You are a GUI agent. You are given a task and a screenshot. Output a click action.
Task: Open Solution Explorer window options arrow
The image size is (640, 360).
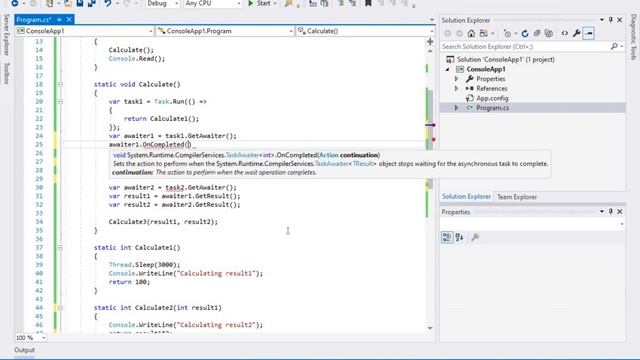602,20
